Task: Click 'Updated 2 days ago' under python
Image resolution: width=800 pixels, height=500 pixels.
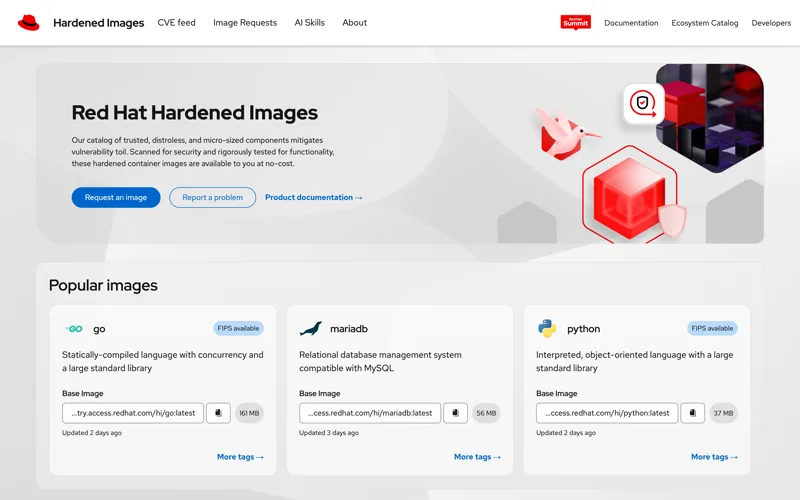Action: pos(566,433)
